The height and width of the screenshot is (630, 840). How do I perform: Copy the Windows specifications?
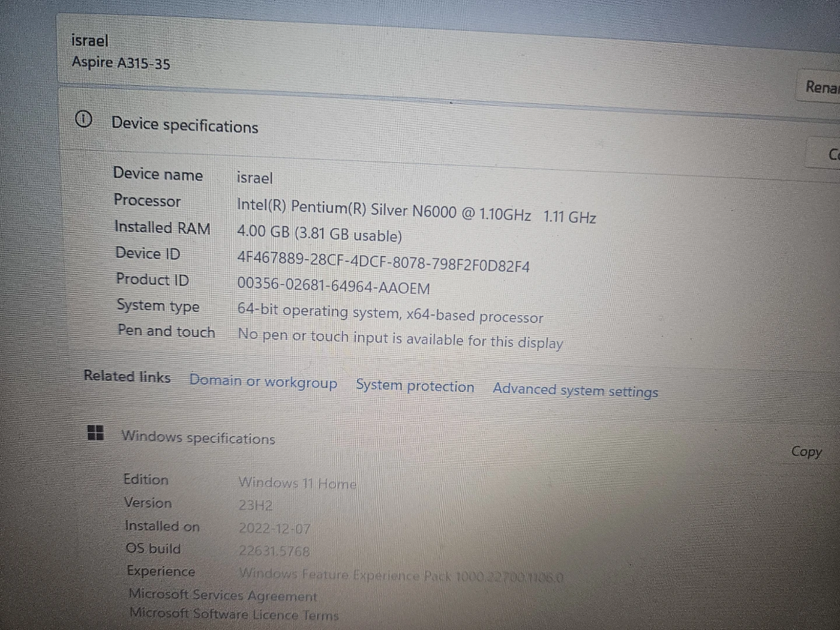click(x=806, y=452)
